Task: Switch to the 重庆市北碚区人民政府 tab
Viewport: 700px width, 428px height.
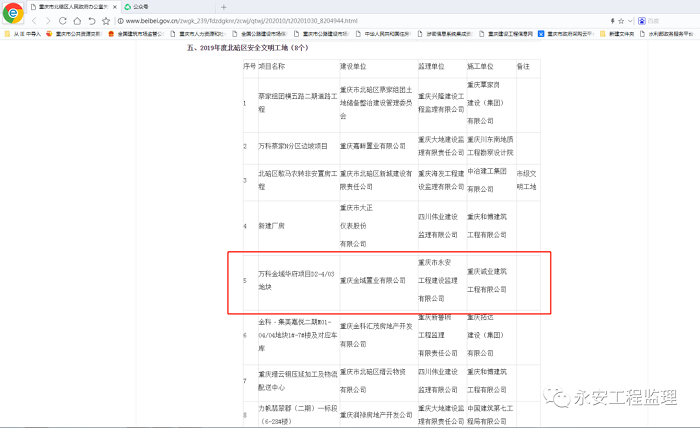Action: coord(71,7)
